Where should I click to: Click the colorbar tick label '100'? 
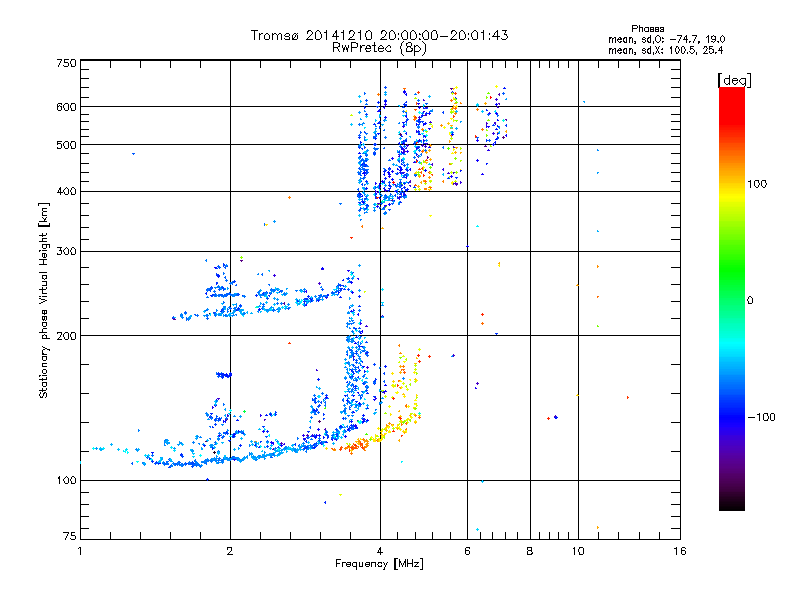pyautogui.click(x=757, y=184)
